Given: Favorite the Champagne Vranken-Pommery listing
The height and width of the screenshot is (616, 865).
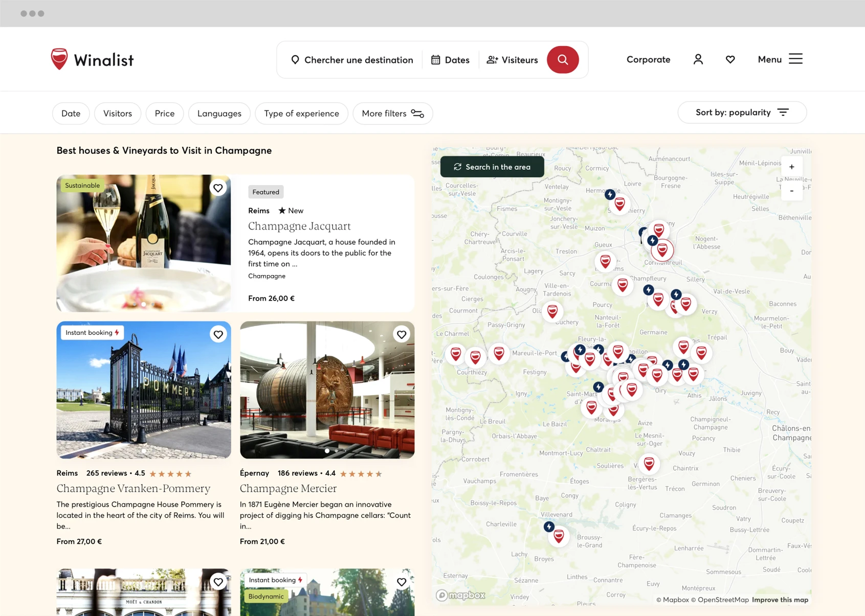Looking at the screenshot, I should [218, 334].
